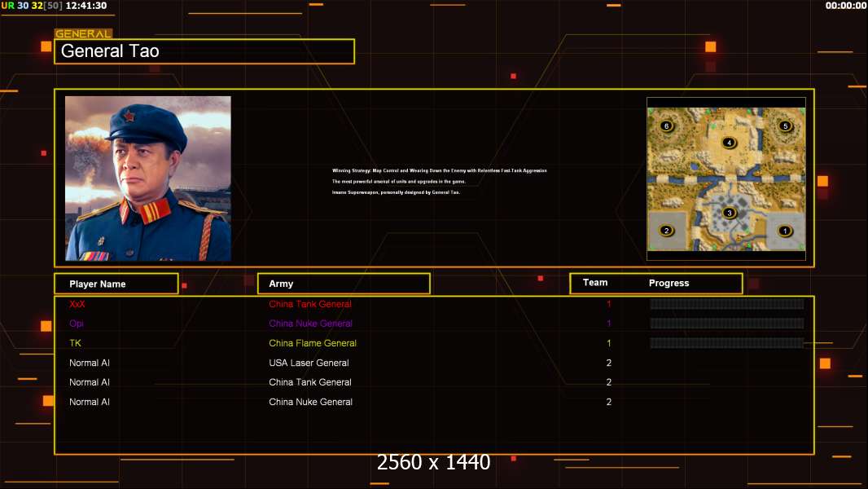The width and height of the screenshot is (868, 489).
Task: Click Normal AI in the white China Tank General row
Action: click(89, 382)
